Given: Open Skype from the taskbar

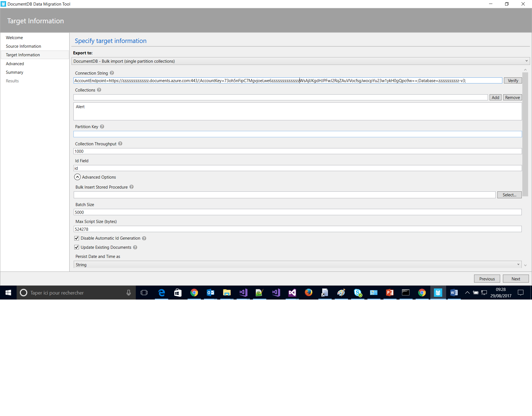Looking at the screenshot, I should tap(357, 293).
